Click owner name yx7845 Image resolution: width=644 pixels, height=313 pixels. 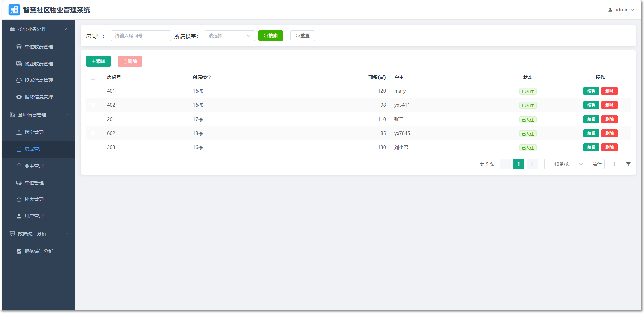pos(402,133)
